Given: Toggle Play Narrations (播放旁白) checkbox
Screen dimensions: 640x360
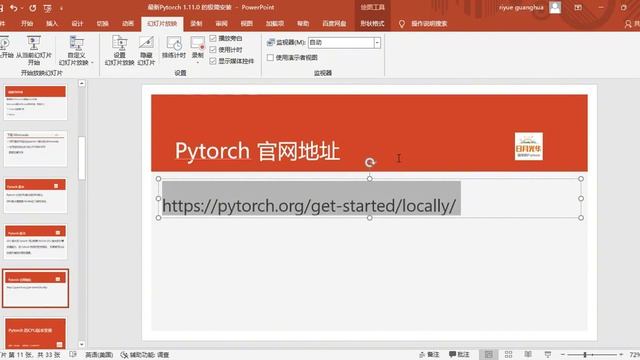Looking at the screenshot, I should [213, 38].
